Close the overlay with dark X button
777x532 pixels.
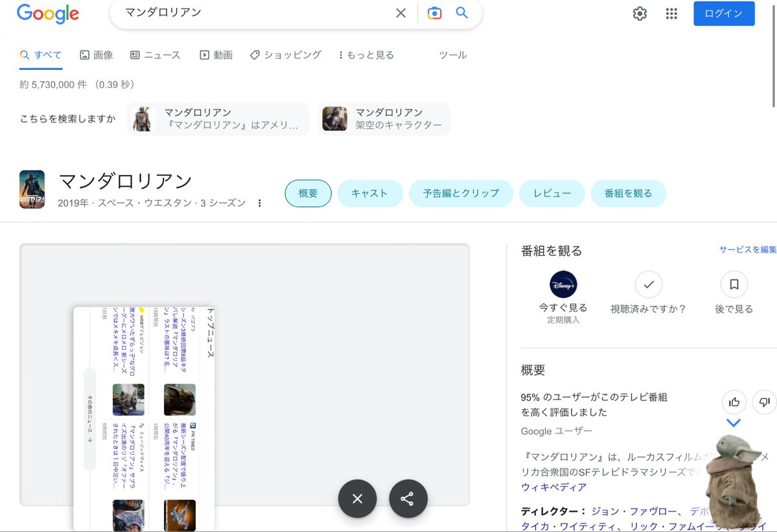357,499
